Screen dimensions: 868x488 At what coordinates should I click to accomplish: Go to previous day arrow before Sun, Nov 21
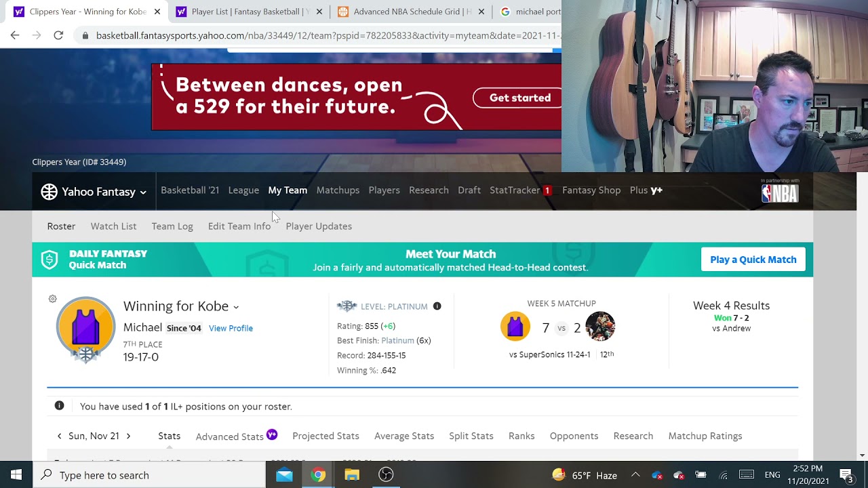click(x=60, y=436)
